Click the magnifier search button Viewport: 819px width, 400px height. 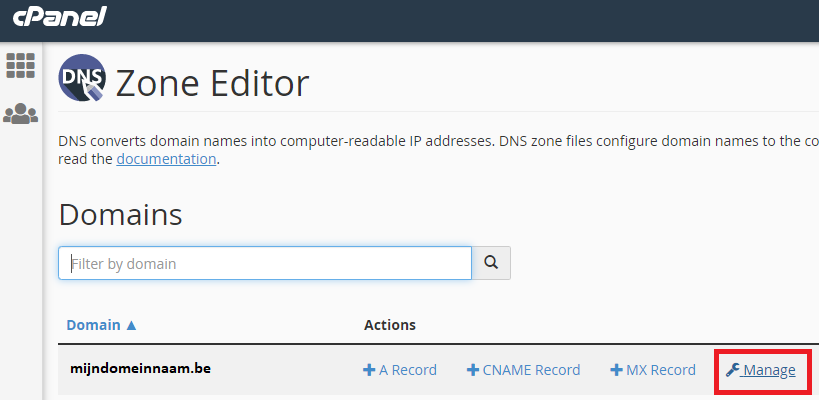coord(491,263)
